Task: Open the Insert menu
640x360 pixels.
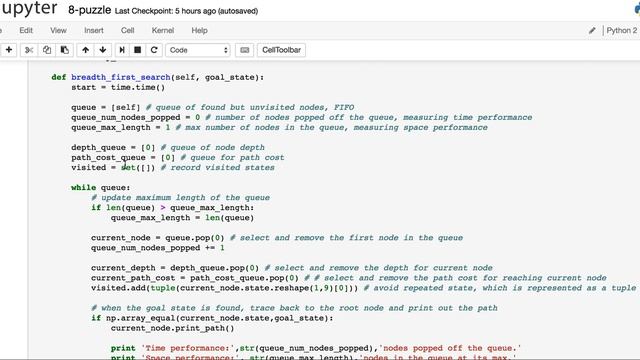Action: (x=94, y=31)
